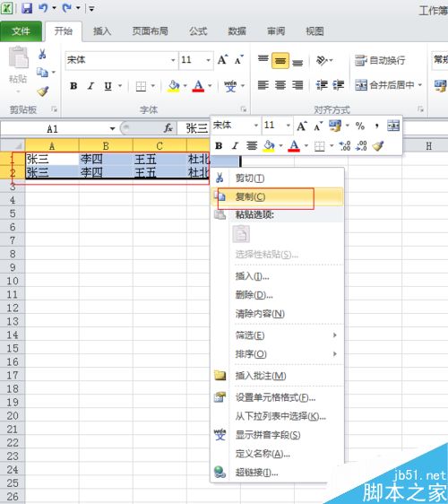Open the underline style dropdown arrow
The image size is (448, 504).
[120, 86]
